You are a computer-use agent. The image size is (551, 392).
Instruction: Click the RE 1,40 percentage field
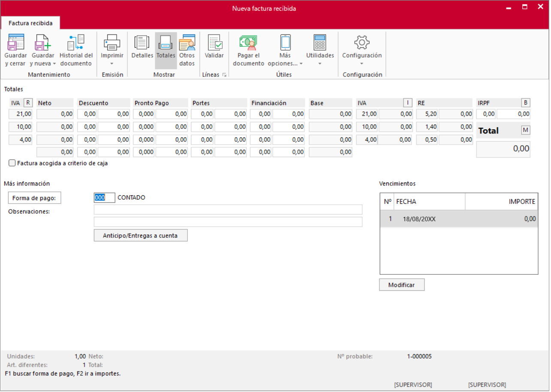pyautogui.click(x=427, y=127)
